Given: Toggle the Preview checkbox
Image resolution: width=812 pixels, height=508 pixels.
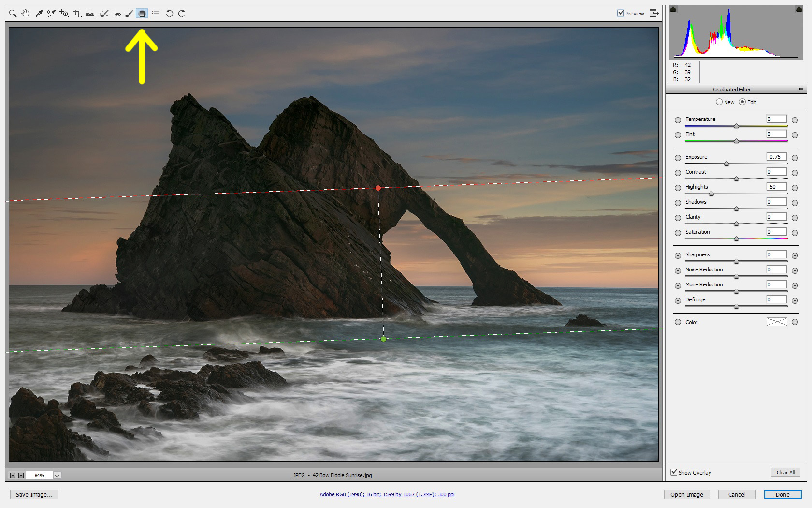Looking at the screenshot, I should pyautogui.click(x=621, y=14).
